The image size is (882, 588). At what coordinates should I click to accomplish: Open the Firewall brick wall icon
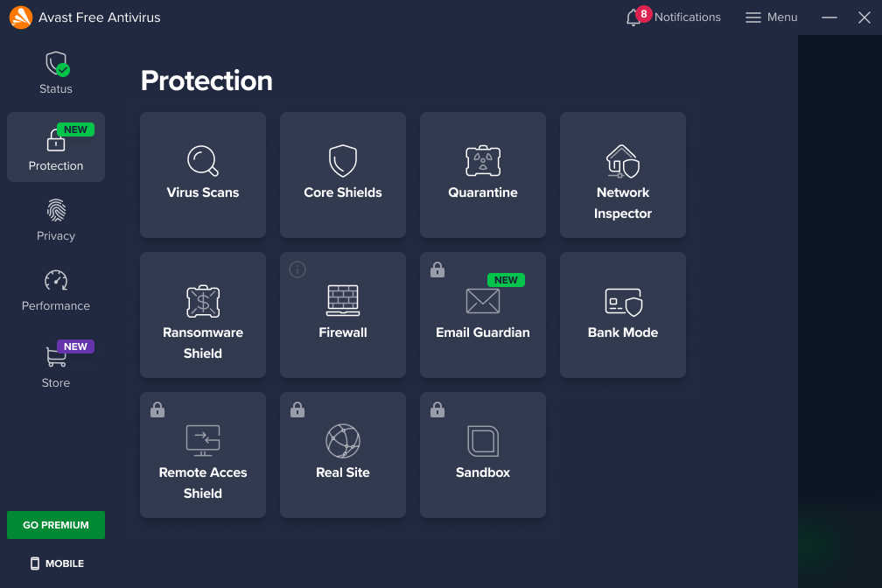(343, 300)
